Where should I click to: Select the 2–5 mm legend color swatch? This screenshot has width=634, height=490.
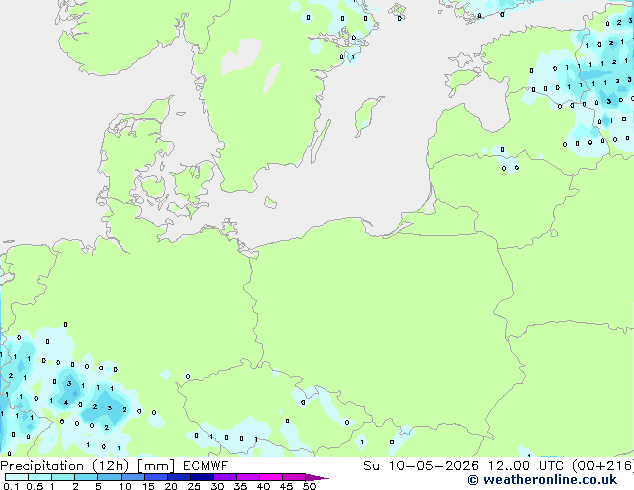[86, 477]
